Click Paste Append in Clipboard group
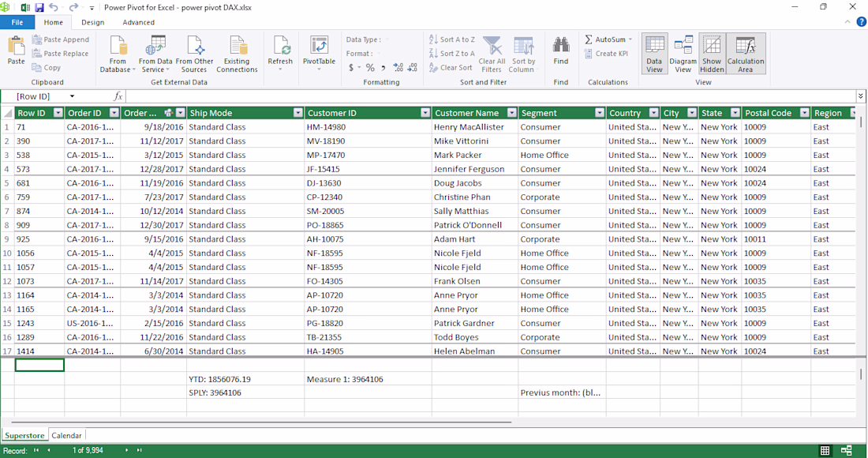 pos(60,39)
